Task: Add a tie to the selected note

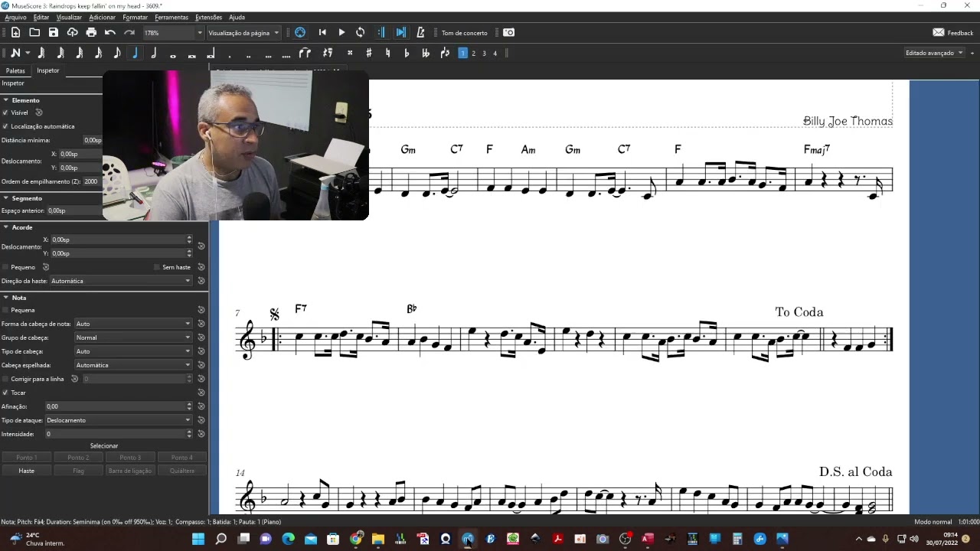Action: 305,53
